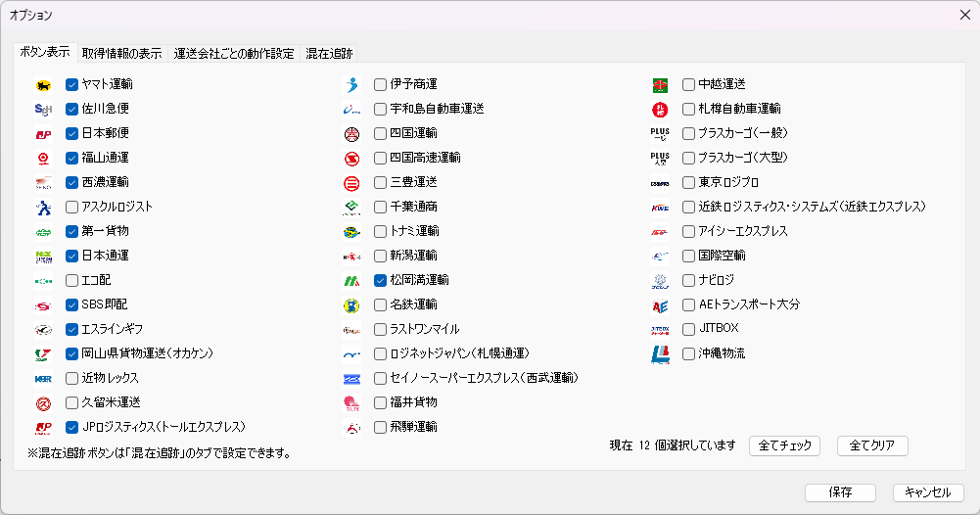
Task: Click the 全てチェック button
Action: [784, 445]
